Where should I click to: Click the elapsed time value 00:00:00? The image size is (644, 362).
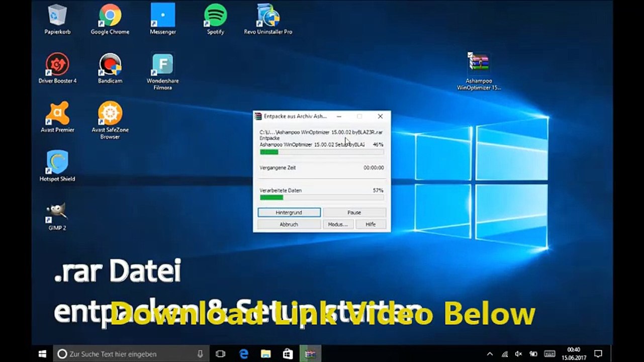click(x=374, y=167)
